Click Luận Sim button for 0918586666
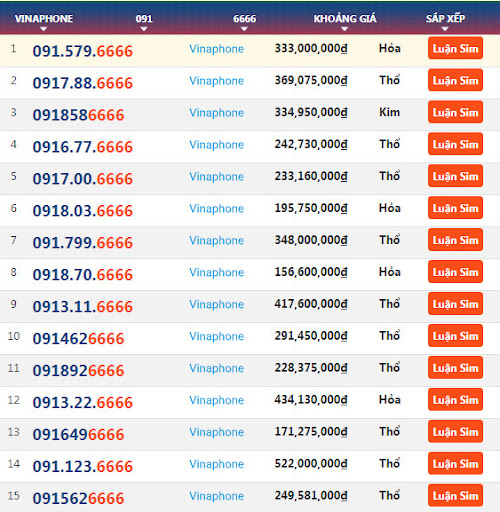 (455, 112)
